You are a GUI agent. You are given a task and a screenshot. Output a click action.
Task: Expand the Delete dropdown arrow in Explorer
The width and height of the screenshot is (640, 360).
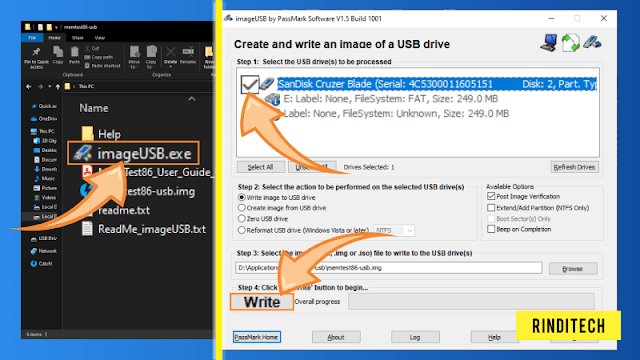point(171,67)
